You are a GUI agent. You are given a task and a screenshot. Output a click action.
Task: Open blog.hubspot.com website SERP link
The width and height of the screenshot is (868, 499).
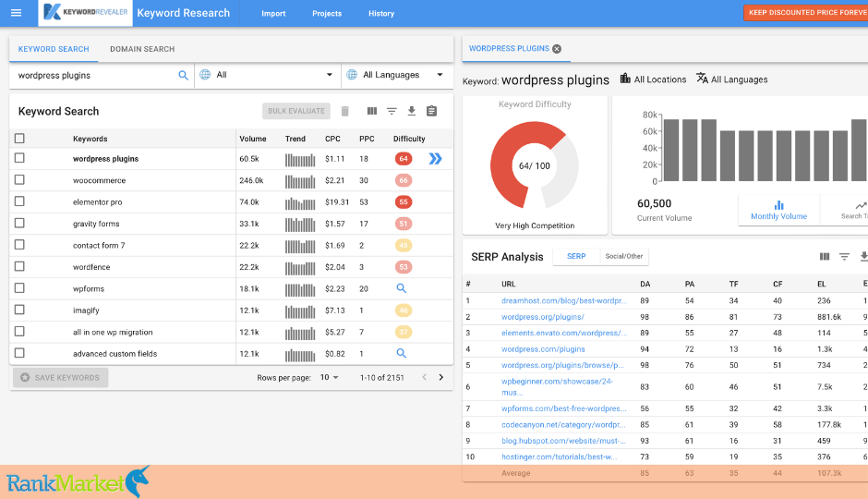(x=563, y=441)
